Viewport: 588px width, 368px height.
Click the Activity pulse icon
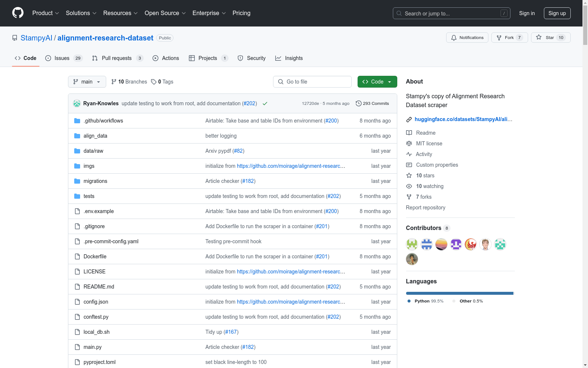pyautogui.click(x=409, y=154)
